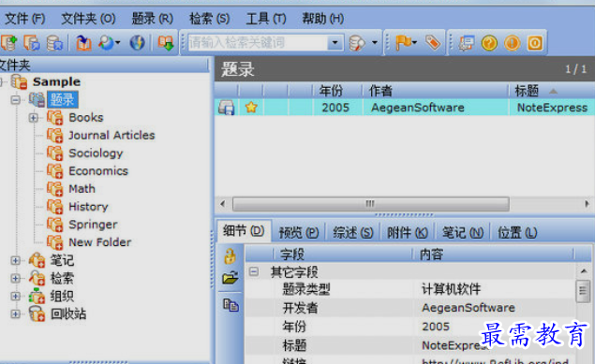Toggle the star on AegeanSoftware row
Viewport: 595px width, 364px height.
(x=251, y=108)
